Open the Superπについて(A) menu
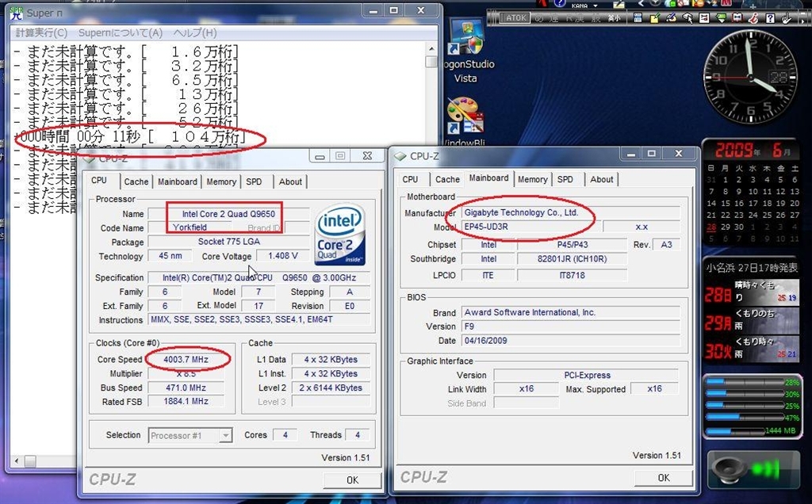 click(x=121, y=32)
